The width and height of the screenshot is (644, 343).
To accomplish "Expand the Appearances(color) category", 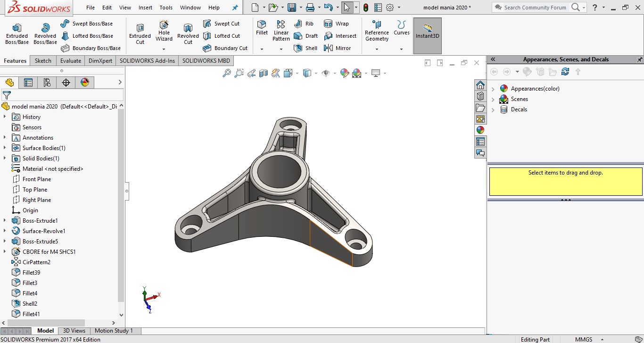I will click(x=493, y=89).
